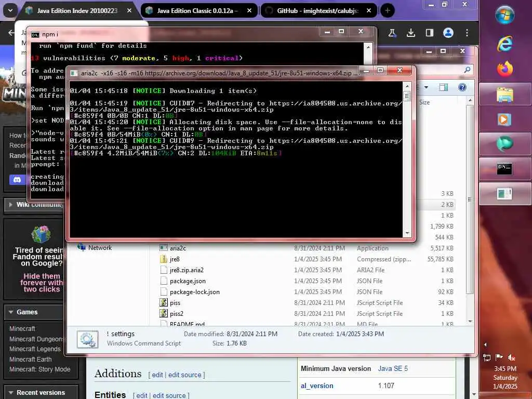Select the piss2 script file

pyautogui.click(x=177, y=313)
